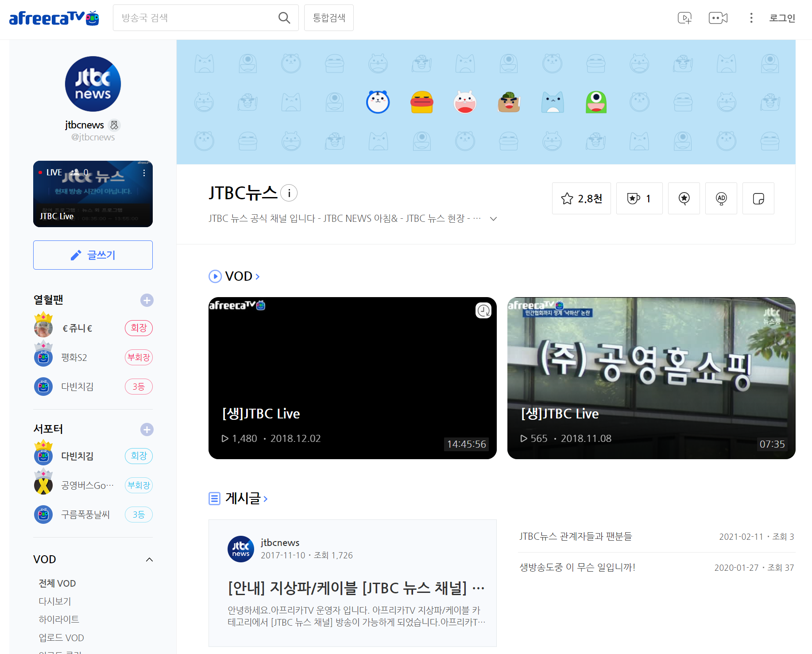Click the @jtbcnews handle text
The width and height of the screenshot is (812, 654).
click(93, 137)
